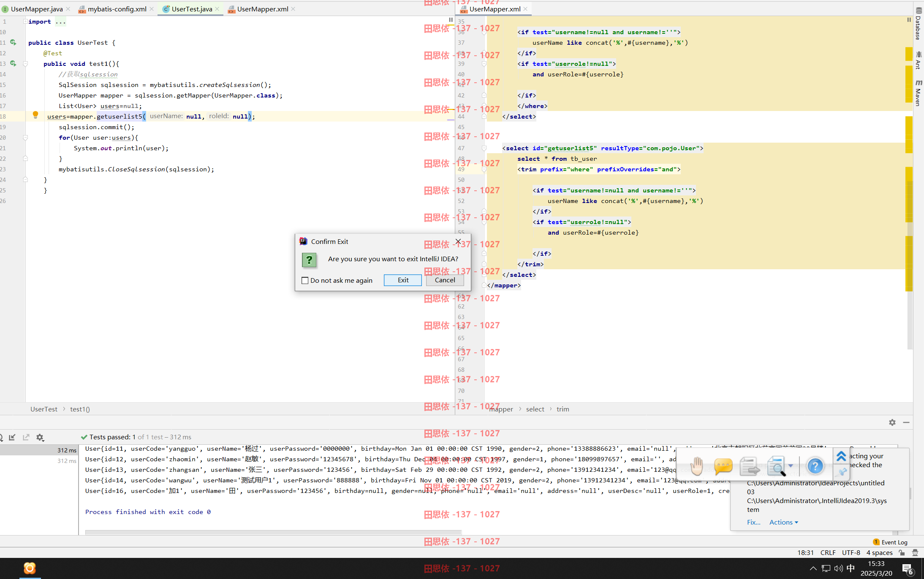Switch to the UserMapper.java tab
Image resolution: width=924 pixels, height=579 pixels.
(37, 9)
